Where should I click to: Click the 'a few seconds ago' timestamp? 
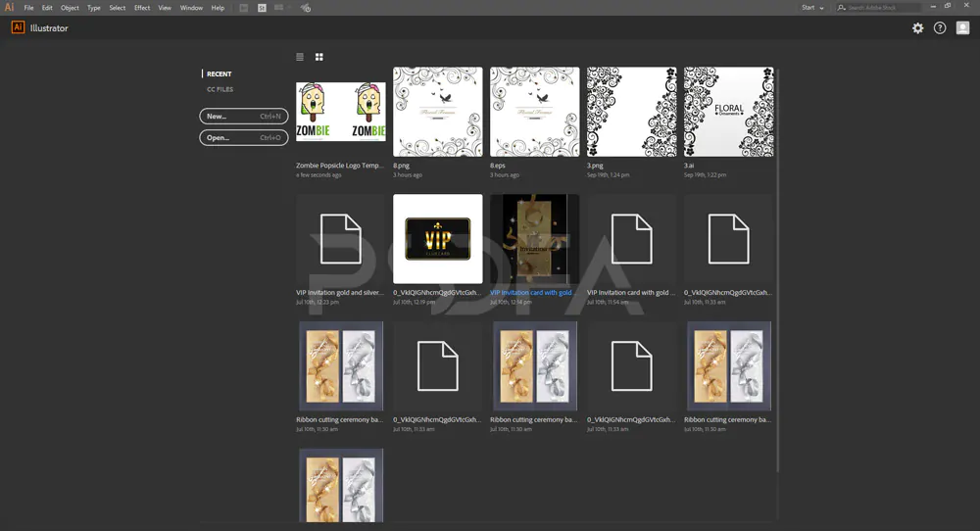(318, 175)
